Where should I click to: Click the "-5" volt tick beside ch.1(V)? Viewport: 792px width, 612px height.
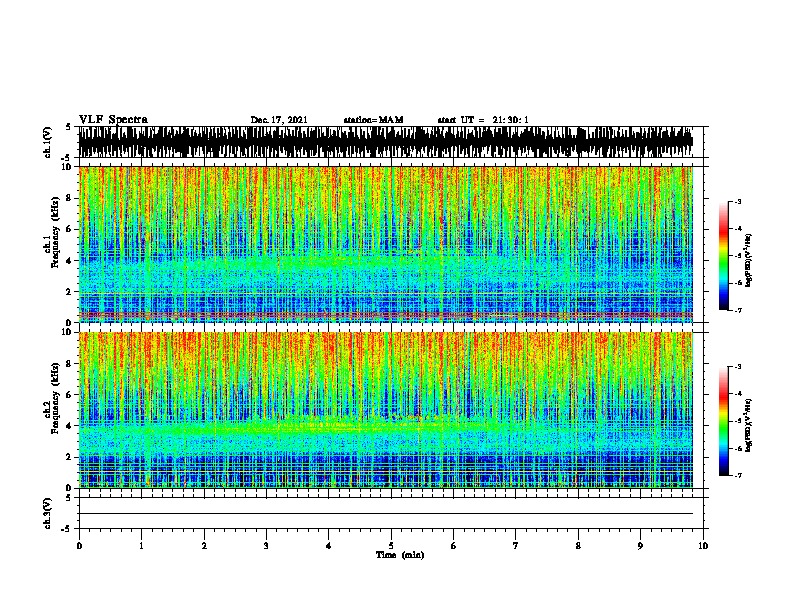66,158
